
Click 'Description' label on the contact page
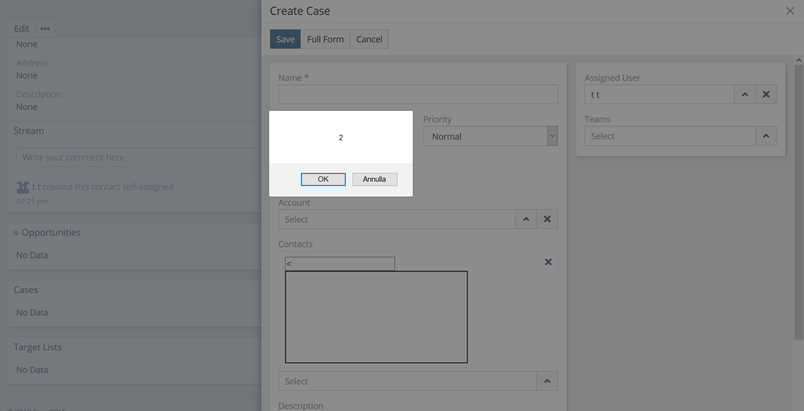pos(38,94)
